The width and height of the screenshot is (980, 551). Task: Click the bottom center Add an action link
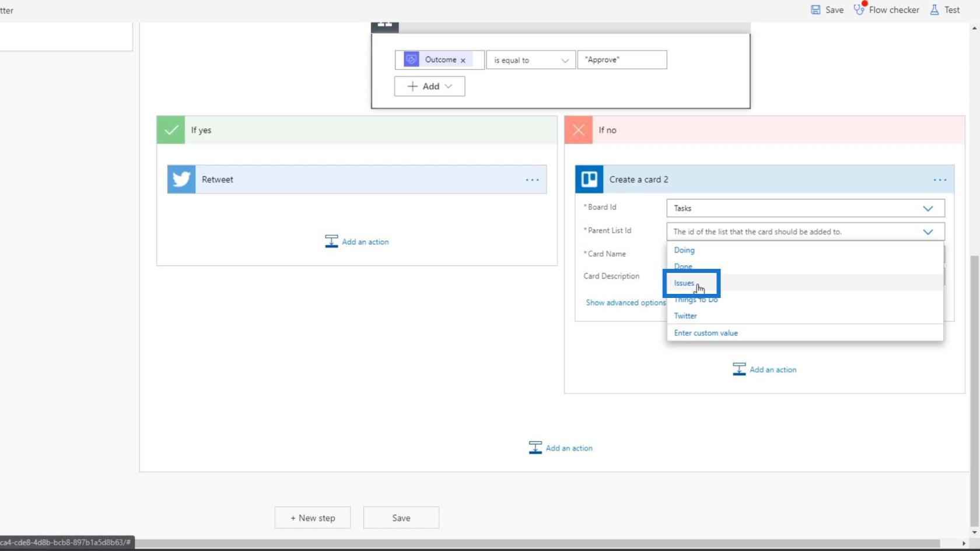tap(561, 448)
